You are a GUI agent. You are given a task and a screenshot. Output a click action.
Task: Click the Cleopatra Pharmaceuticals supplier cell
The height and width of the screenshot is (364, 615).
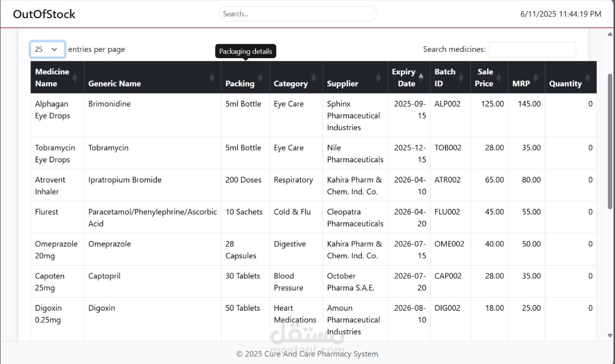355,218
